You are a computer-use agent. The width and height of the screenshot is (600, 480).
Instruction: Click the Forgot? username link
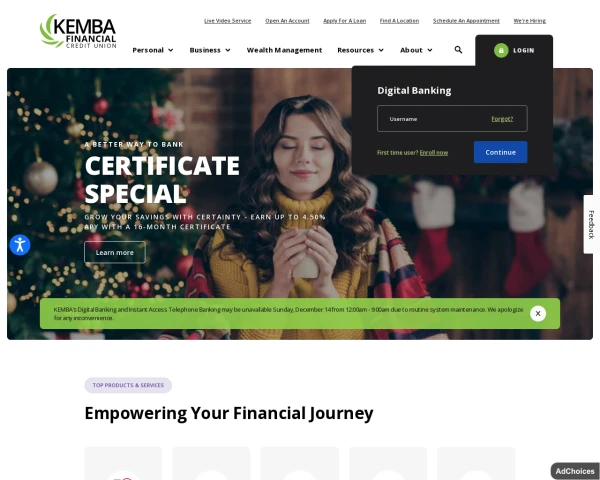tap(502, 119)
